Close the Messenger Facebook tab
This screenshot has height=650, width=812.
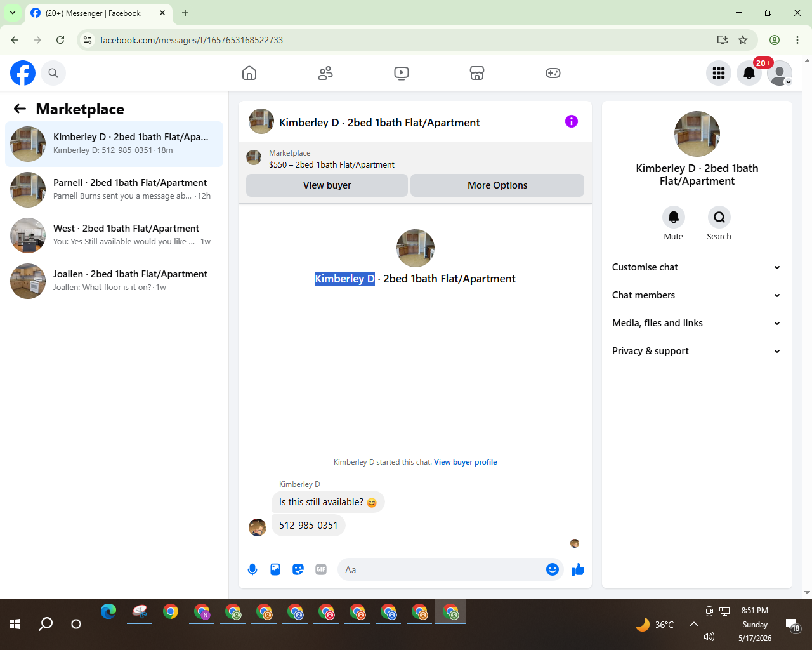[x=162, y=13]
